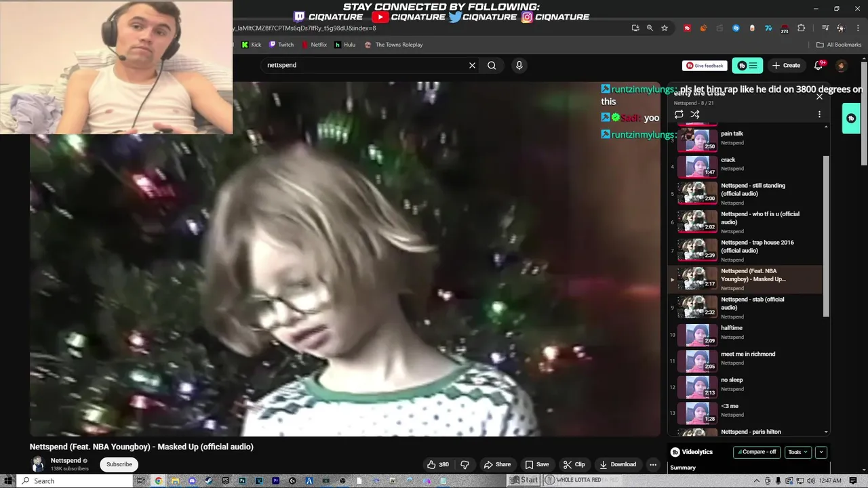Image resolution: width=868 pixels, height=488 pixels.
Task: Open the Hulu bookmark
Action: coord(345,45)
